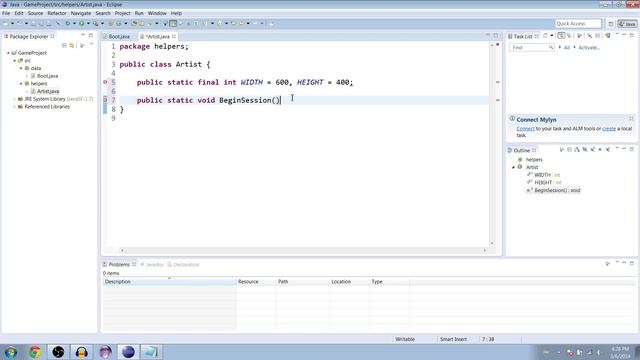Open Outline view menu arrow
The image size is (640, 360).
tap(617, 148)
